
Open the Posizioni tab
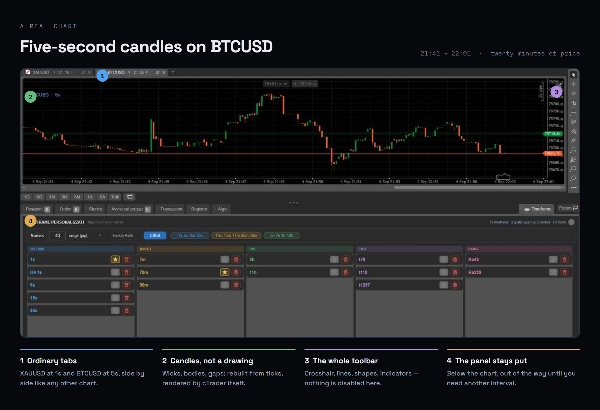(x=38, y=209)
